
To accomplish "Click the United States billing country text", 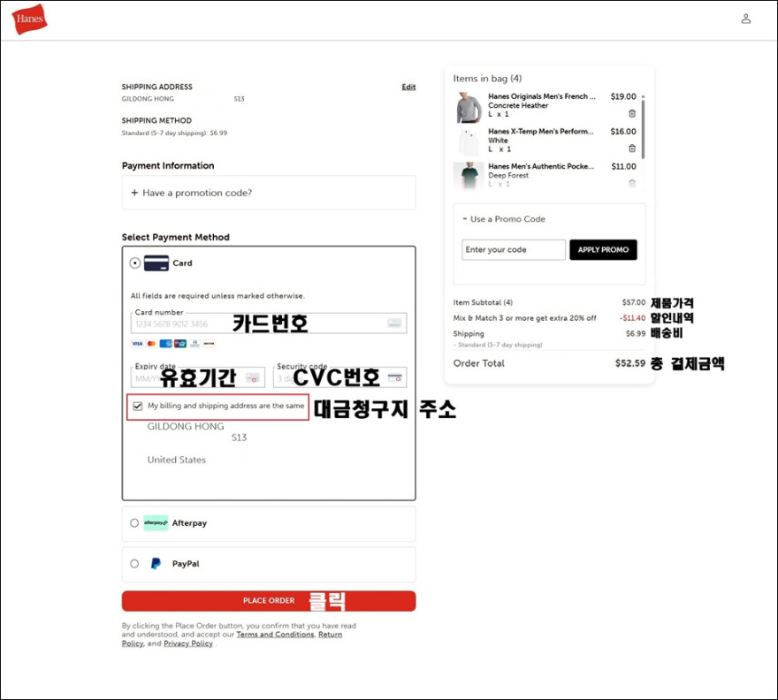I will pos(177,460).
